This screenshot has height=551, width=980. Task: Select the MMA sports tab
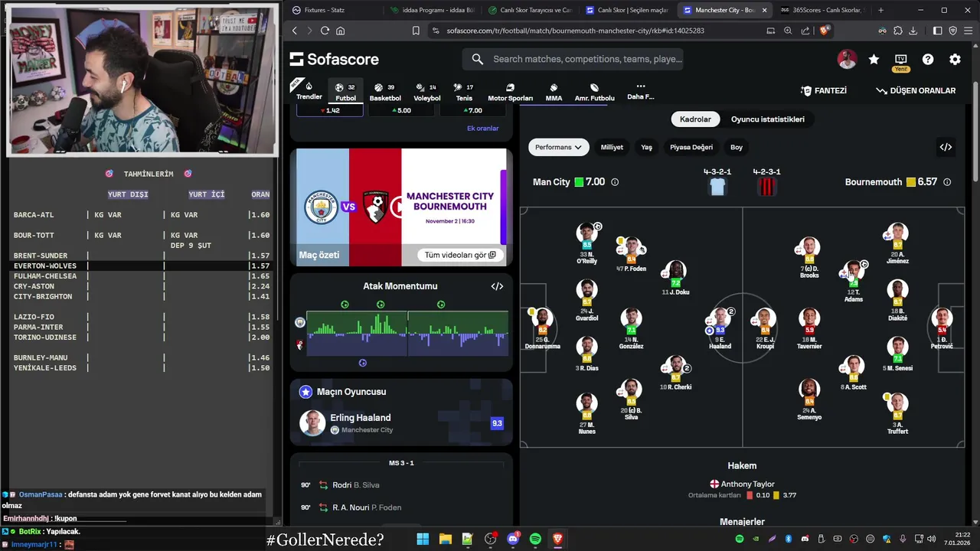click(x=554, y=92)
